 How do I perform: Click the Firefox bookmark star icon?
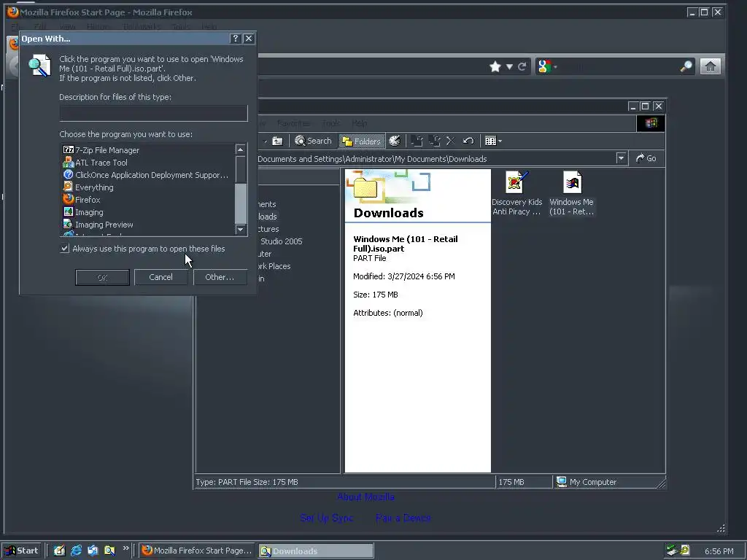[495, 66]
